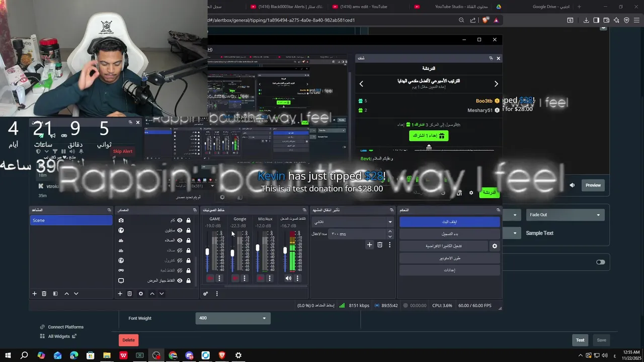Open GAME channel three-dot options
The height and width of the screenshot is (362, 644).
219,278
